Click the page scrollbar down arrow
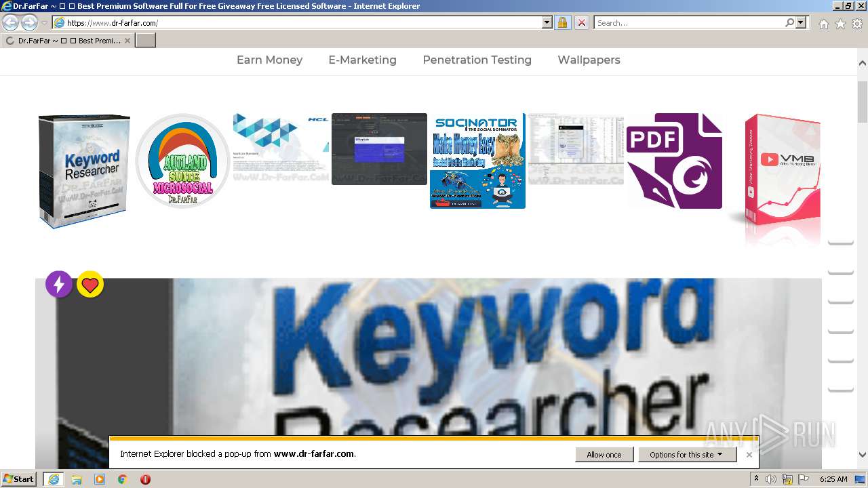The height and width of the screenshot is (488, 868). click(863, 455)
